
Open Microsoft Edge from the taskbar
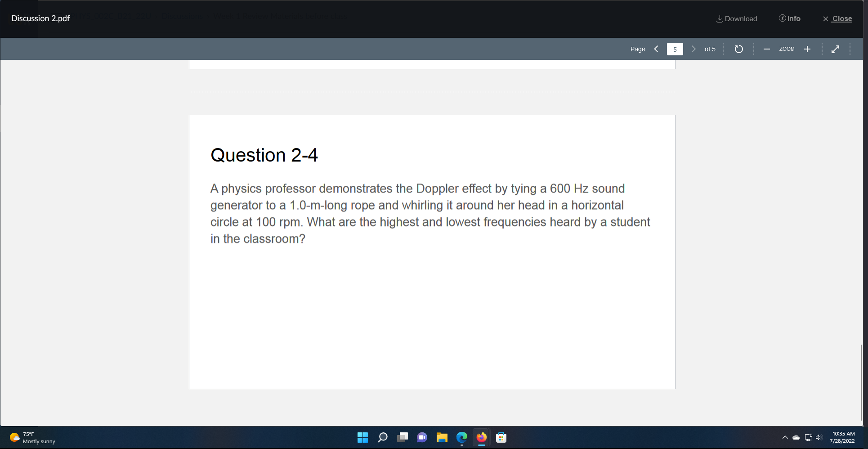(461, 437)
